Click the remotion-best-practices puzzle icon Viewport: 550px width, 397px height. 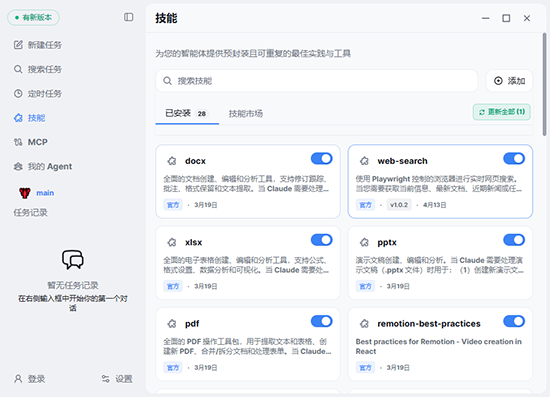pos(364,324)
